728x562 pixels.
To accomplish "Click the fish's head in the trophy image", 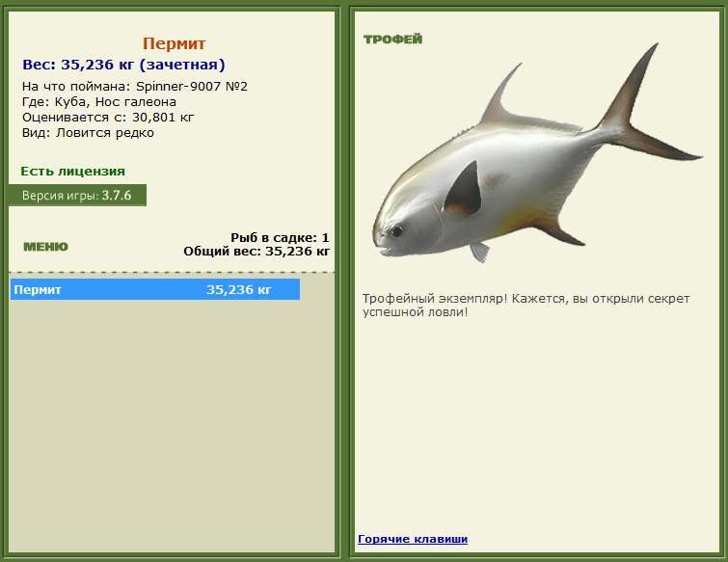I will pos(405,222).
